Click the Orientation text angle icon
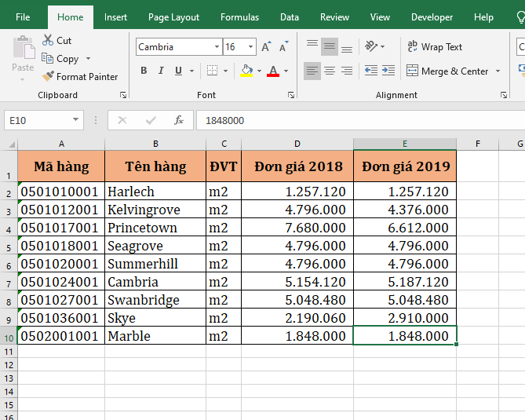Viewport: 525px width, 420px height. tap(371, 47)
